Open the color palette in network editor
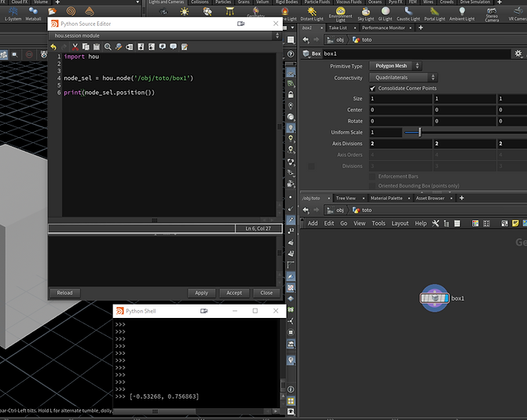This screenshot has width=527, height=420. [x=475, y=223]
